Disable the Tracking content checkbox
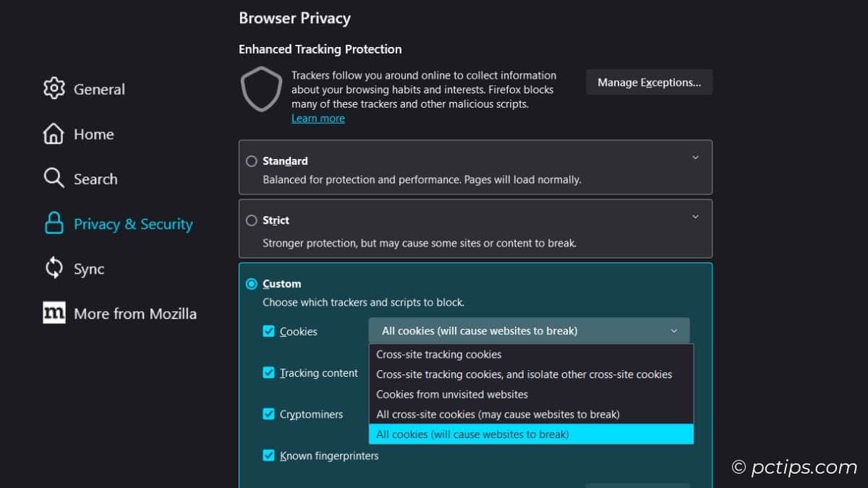 (x=269, y=372)
